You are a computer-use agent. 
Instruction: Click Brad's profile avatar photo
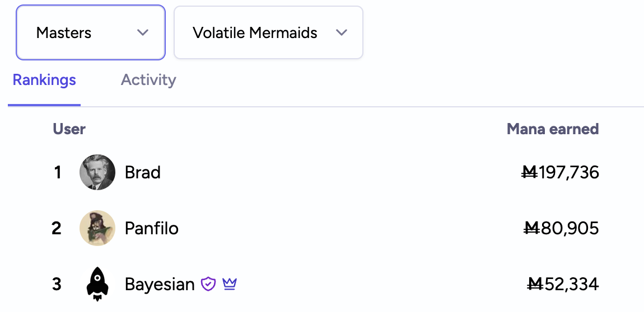pos(97,172)
